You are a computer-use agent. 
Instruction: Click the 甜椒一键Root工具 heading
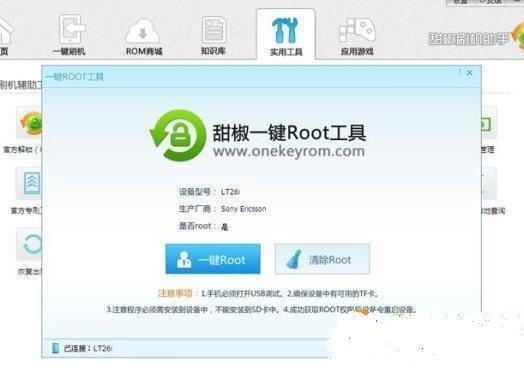tap(289, 133)
